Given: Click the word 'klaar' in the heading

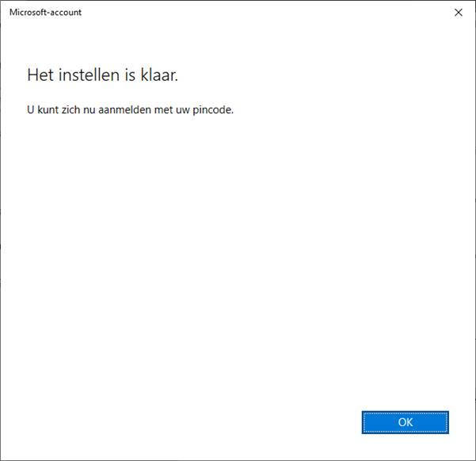Looking at the screenshot, I should (x=158, y=75).
